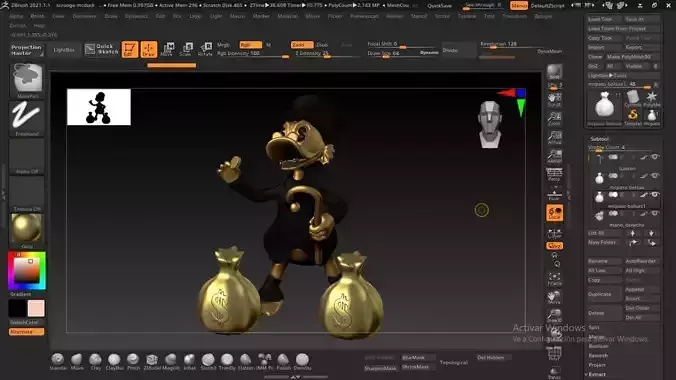Open the Brush menu
The width and height of the screenshot is (676, 380).
click(38, 16)
